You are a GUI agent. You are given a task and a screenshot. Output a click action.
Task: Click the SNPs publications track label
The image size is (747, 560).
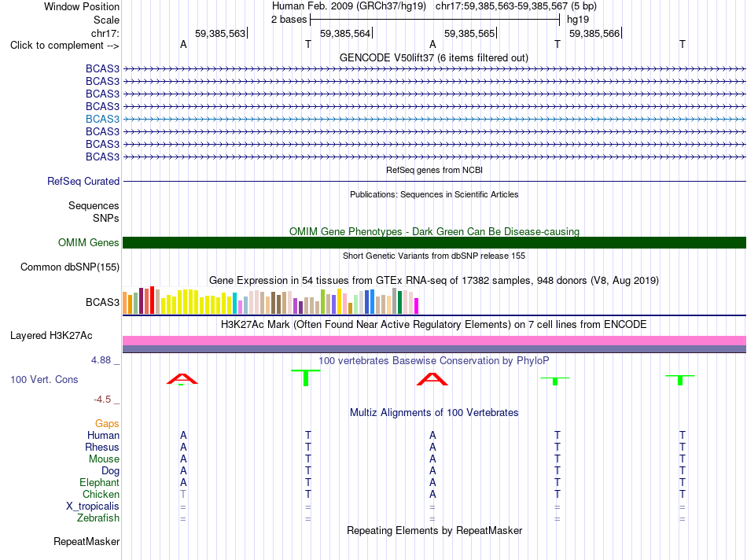pos(106,218)
